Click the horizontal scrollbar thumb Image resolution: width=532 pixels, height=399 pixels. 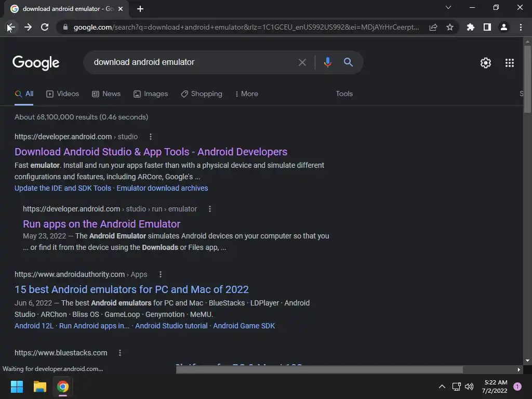(x=320, y=369)
